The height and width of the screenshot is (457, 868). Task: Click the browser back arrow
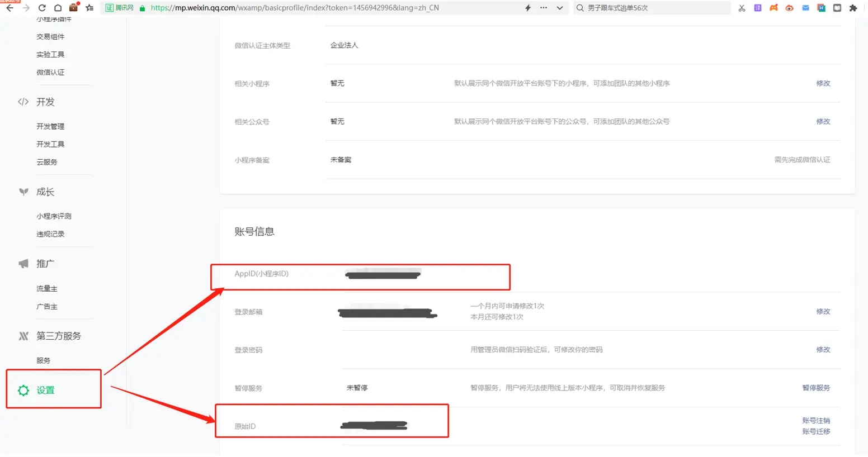(10, 8)
